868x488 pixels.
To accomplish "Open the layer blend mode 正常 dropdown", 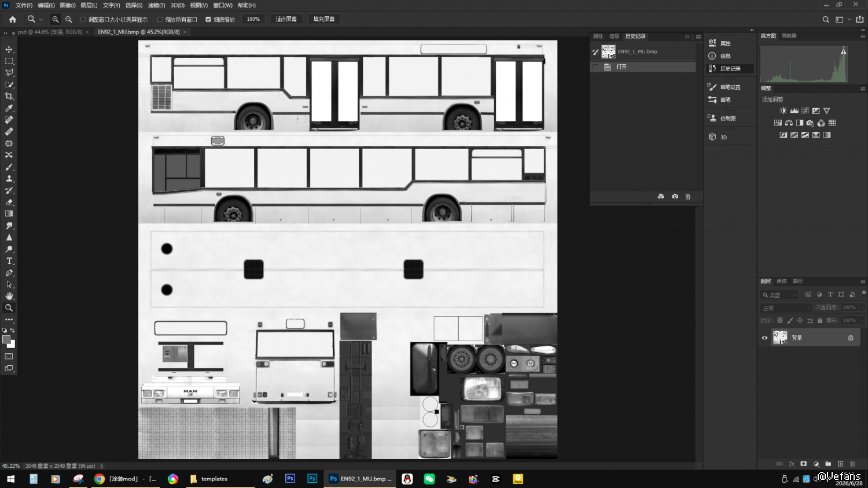I will pos(786,308).
